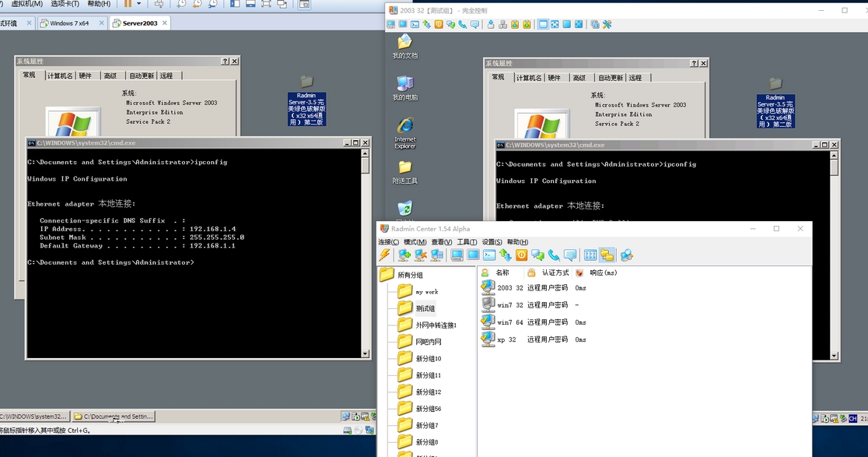This screenshot has height=457, width=868.
Task: Click the scan computers icon in Radmin Center
Action: [627, 255]
